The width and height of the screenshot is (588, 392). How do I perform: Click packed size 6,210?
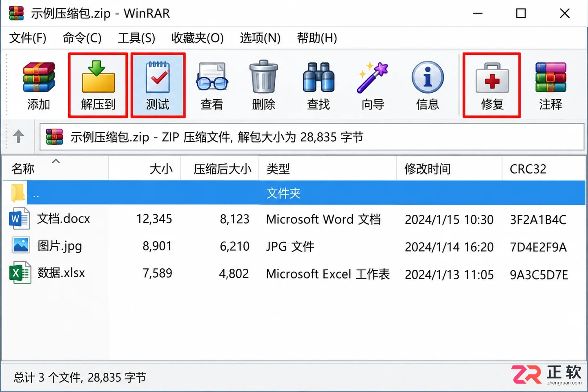(x=234, y=246)
